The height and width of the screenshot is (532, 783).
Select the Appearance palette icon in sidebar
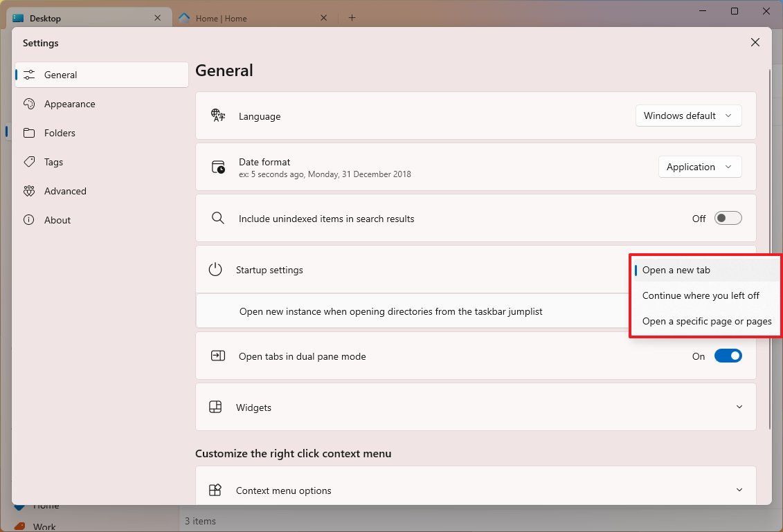point(28,104)
